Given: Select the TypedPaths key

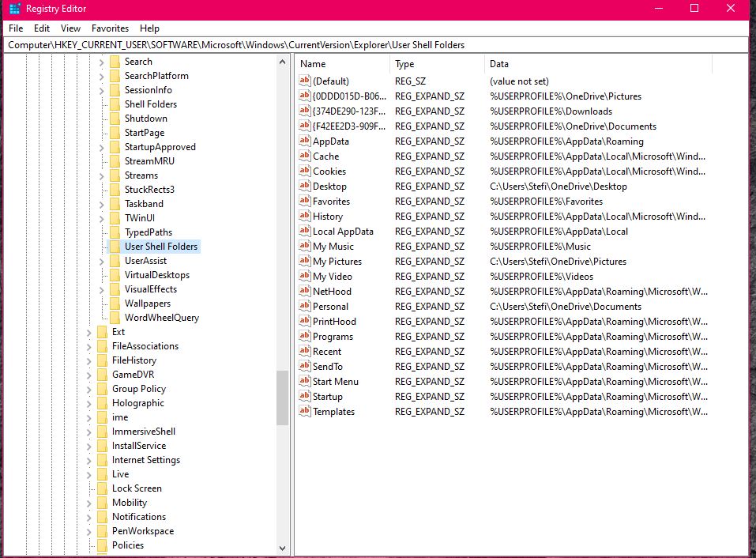Looking at the screenshot, I should point(148,232).
